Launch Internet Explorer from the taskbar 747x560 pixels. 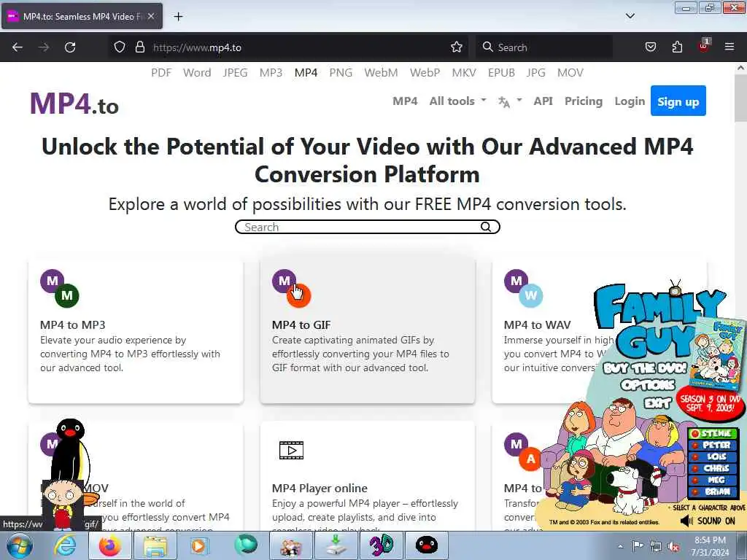pyautogui.click(x=65, y=545)
